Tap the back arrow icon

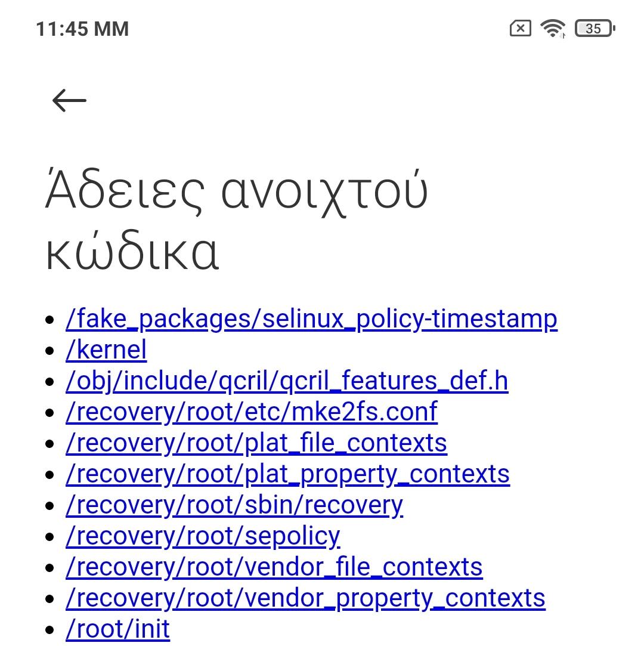tap(69, 100)
